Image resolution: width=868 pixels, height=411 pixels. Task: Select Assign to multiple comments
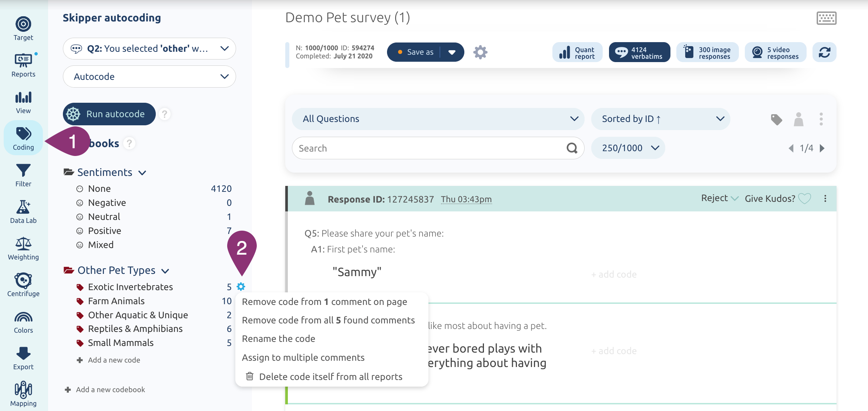coord(303,357)
